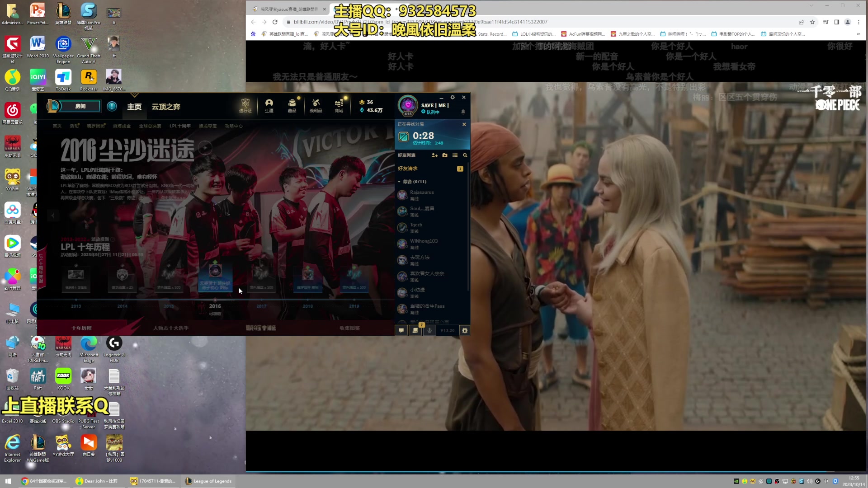
Task: Open the 全球总决赛 sub-tab
Action: (x=150, y=126)
